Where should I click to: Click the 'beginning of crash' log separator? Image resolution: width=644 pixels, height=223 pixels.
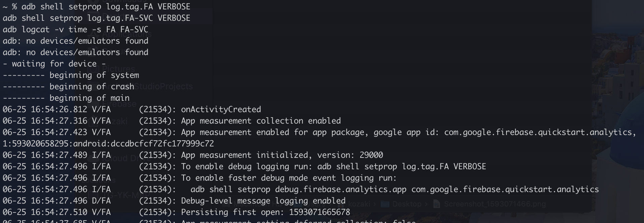68,87
